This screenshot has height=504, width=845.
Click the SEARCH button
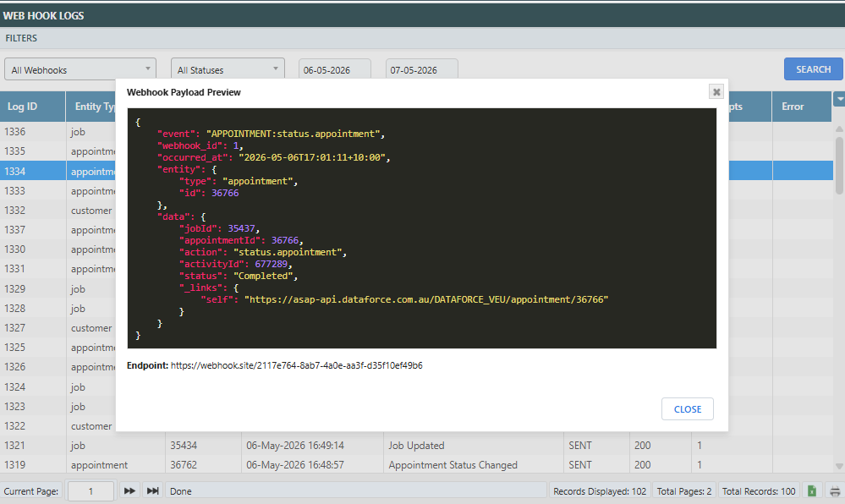(x=813, y=69)
